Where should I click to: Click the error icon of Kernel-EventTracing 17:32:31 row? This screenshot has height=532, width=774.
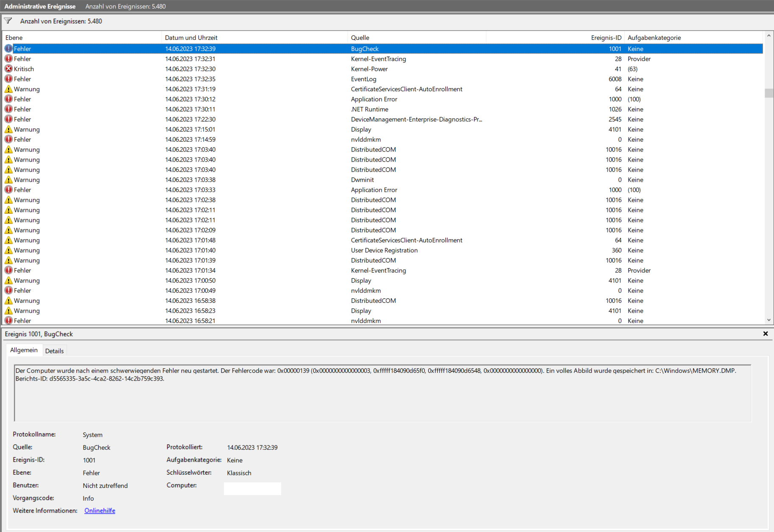coord(8,59)
